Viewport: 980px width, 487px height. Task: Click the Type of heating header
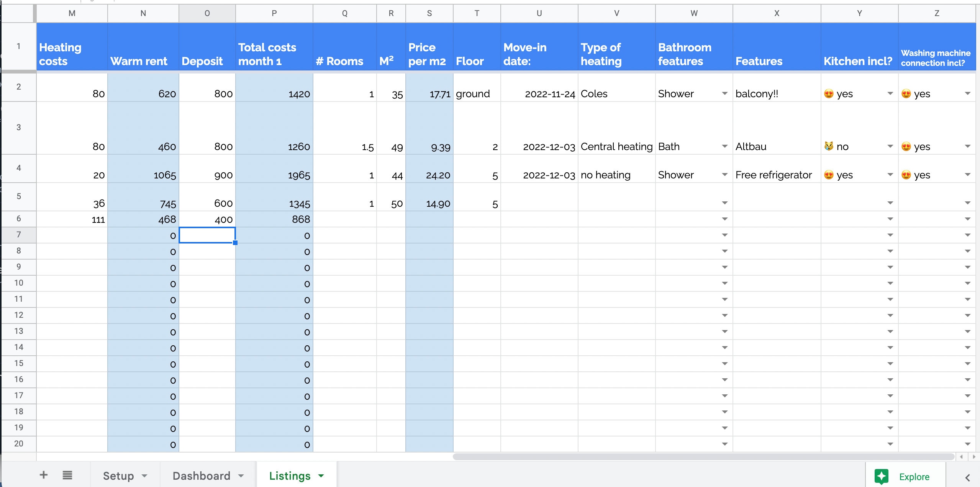pyautogui.click(x=617, y=47)
